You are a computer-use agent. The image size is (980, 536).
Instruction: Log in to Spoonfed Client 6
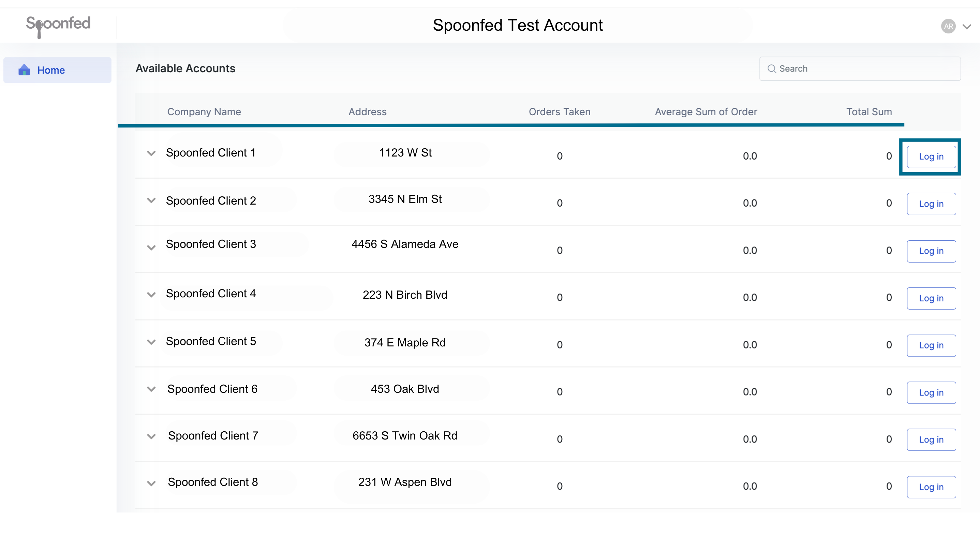[931, 392]
